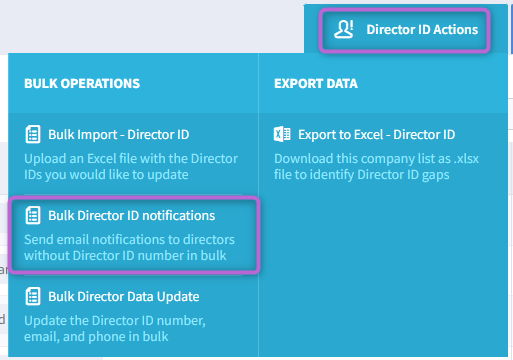This screenshot has height=360, width=513.
Task: Click the person alert icon on Director ID Actions
Action: pyautogui.click(x=344, y=29)
